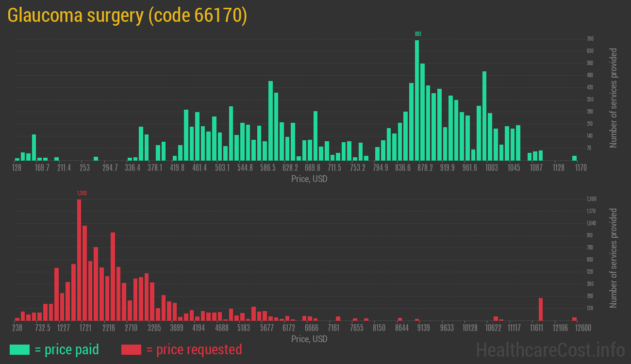The image size is (631, 364).
Task: Click the isolated red bar near 11611
Action: [541, 309]
